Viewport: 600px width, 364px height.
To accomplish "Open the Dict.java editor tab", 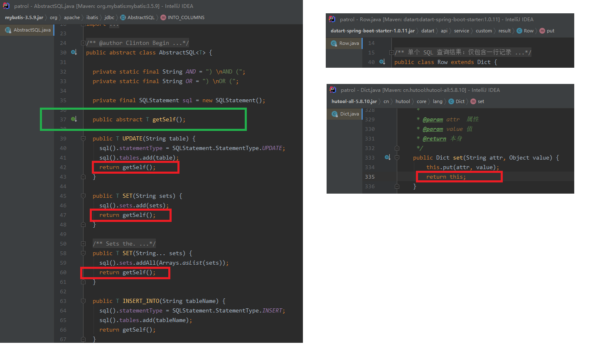I will [345, 114].
